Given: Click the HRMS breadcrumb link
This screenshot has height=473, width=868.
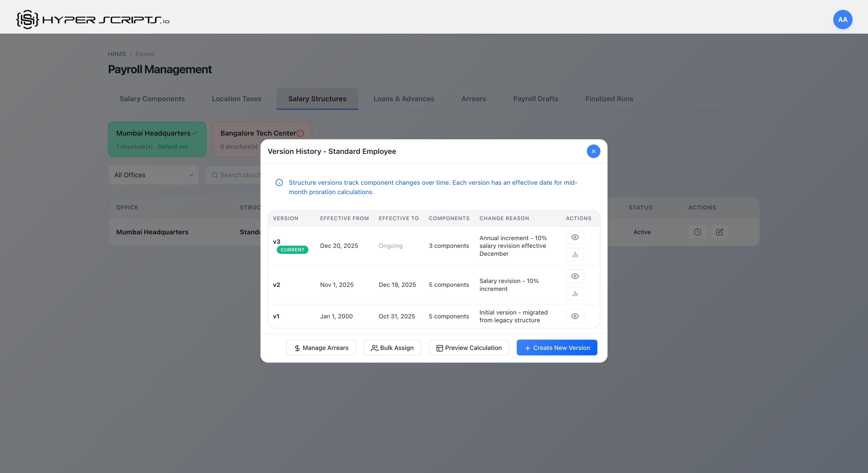Looking at the screenshot, I should click(x=117, y=54).
